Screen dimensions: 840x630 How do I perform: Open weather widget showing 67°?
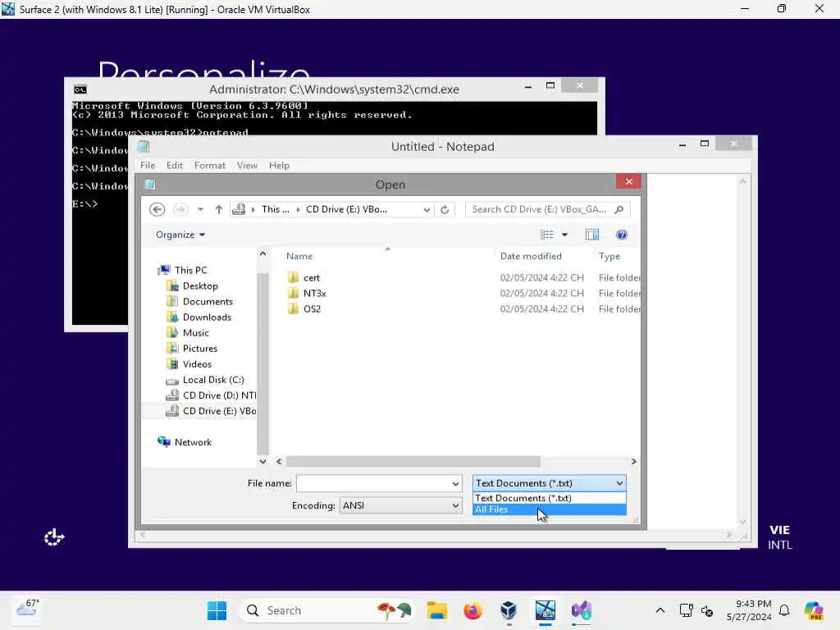click(27, 608)
